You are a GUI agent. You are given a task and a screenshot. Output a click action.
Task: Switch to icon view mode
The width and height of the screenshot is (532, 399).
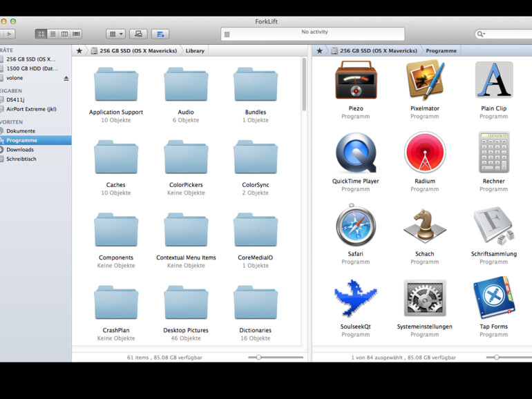41,34
